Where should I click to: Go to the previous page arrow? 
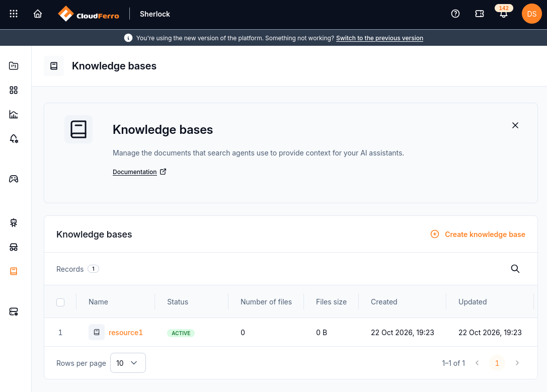click(477, 363)
